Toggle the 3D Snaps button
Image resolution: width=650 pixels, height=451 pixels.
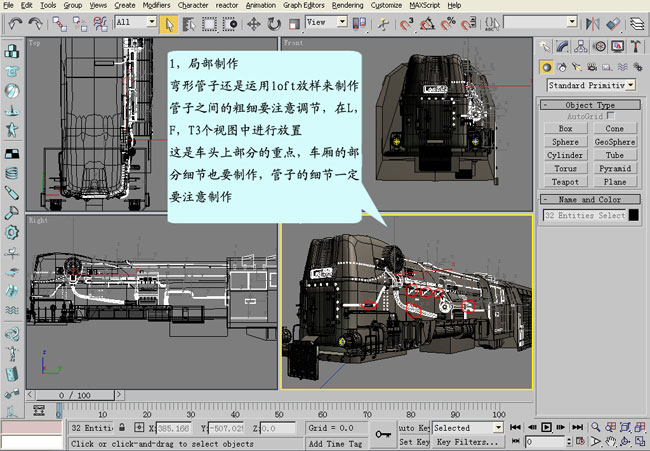[407, 24]
